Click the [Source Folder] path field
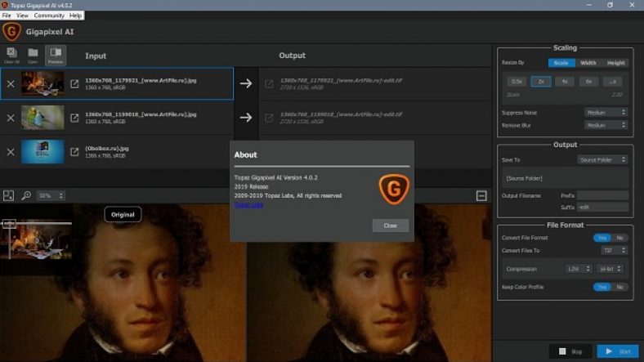Viewport: 644px width, 362px height. tap(566, 178)
